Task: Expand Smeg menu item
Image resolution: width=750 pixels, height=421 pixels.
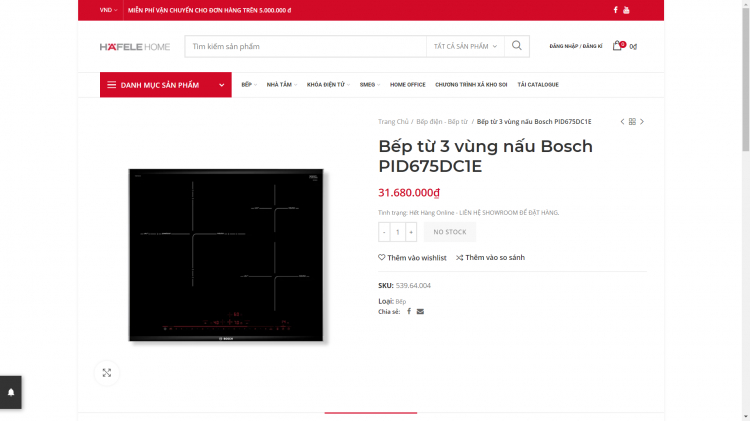Action: coord(370,85)
